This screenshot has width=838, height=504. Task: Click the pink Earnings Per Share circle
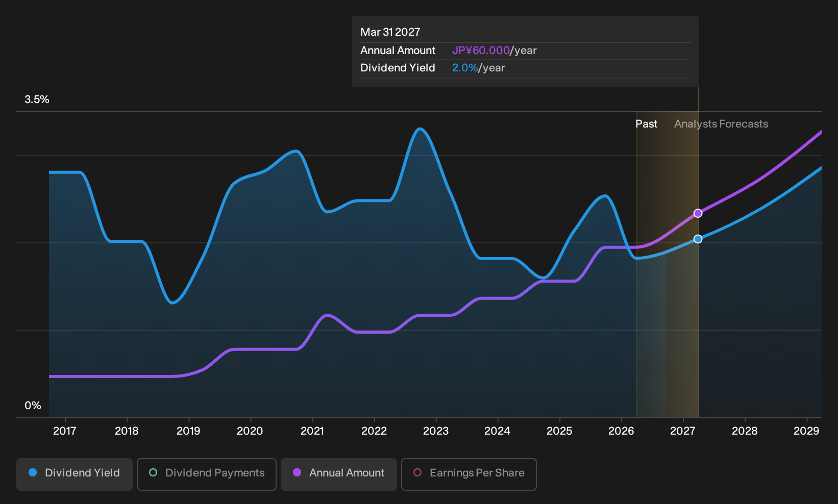coord(417,473)
